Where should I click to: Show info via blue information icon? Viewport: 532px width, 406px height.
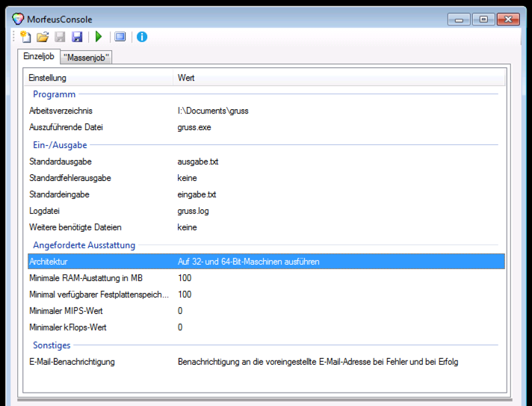click(142, 37)
